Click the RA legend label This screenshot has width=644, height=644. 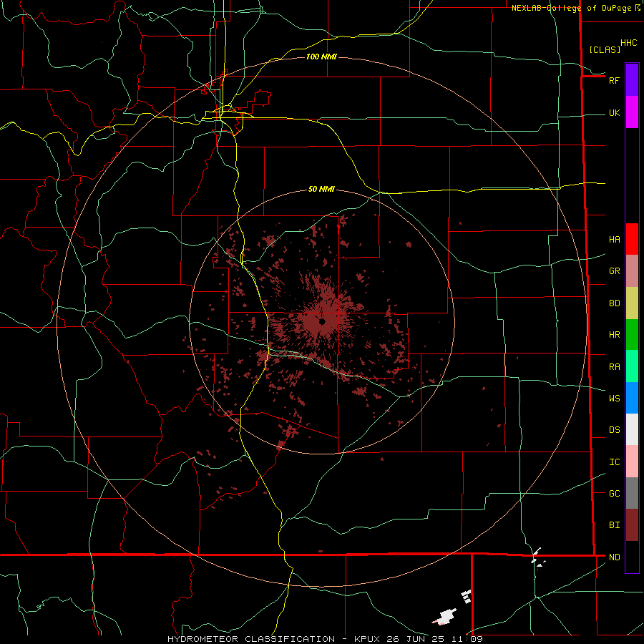tap(615, 367)
